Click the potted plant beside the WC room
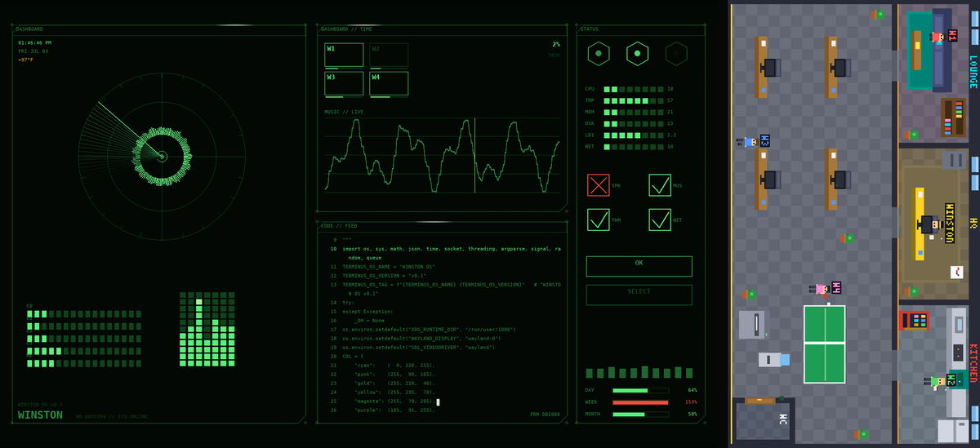Viewport: 980px width, 448px height. point(861,435)
